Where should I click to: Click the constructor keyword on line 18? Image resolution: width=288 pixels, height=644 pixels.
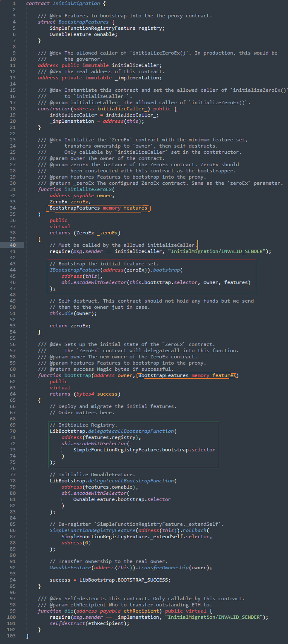[54, 109]
